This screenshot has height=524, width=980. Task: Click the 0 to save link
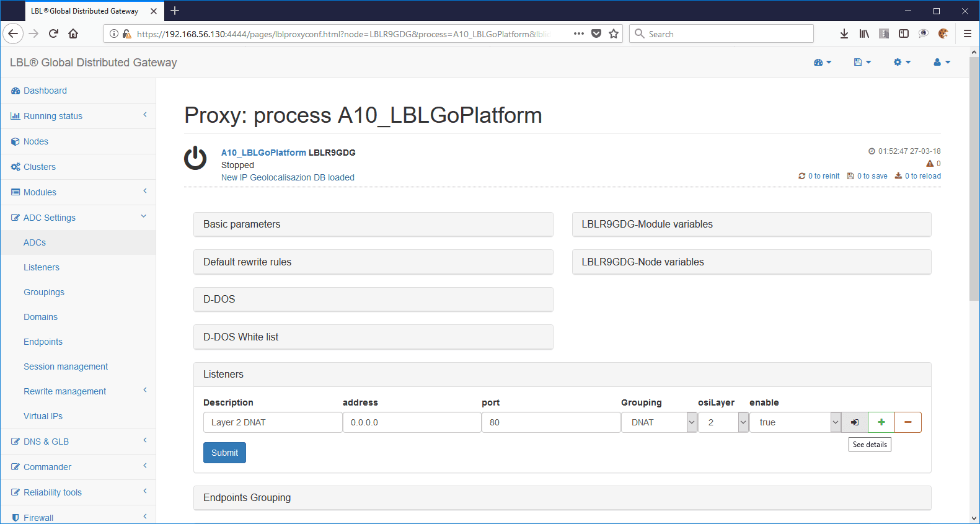[867, 176]
